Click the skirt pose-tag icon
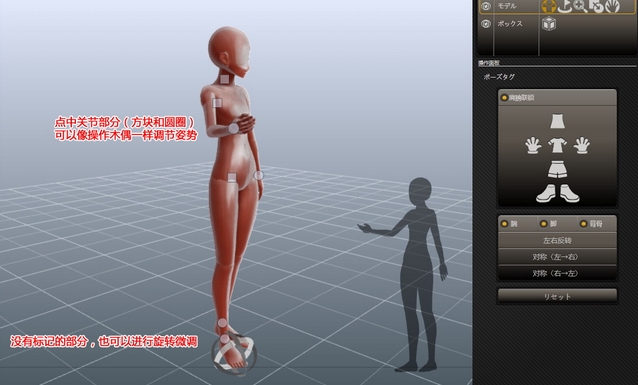The height and width of the screenshot is (385, 638). pyautogui.click(x=557, y=121)
